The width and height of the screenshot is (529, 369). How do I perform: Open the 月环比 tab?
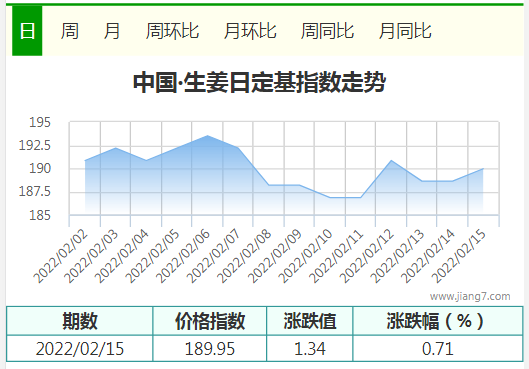[x=250, y=31]
